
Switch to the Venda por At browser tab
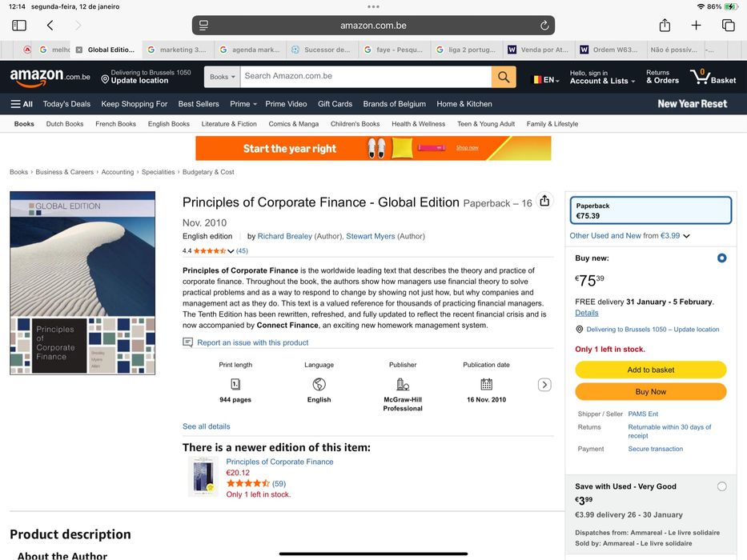[x=538, y=50]
